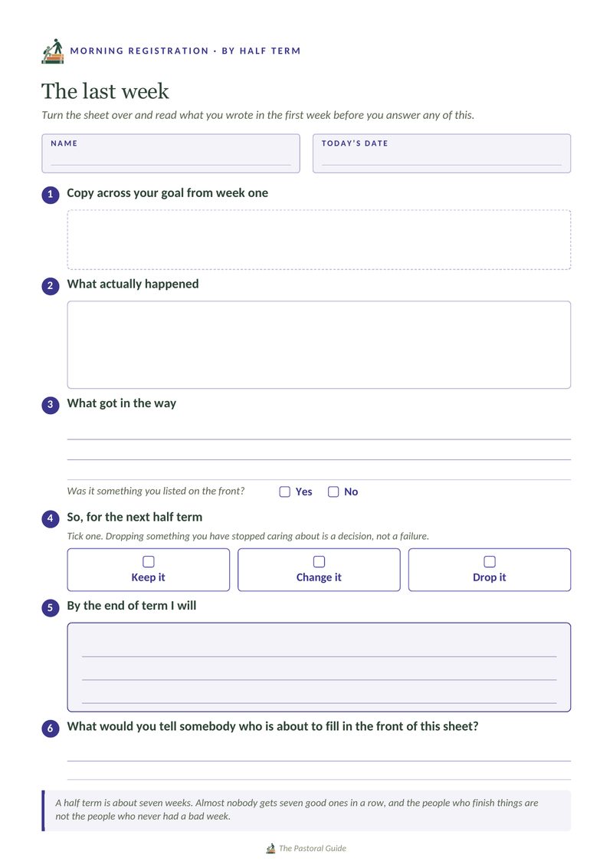613x868 pixels.
Task: Tick the Yes checkbox
Action: [x=284, y=492]
